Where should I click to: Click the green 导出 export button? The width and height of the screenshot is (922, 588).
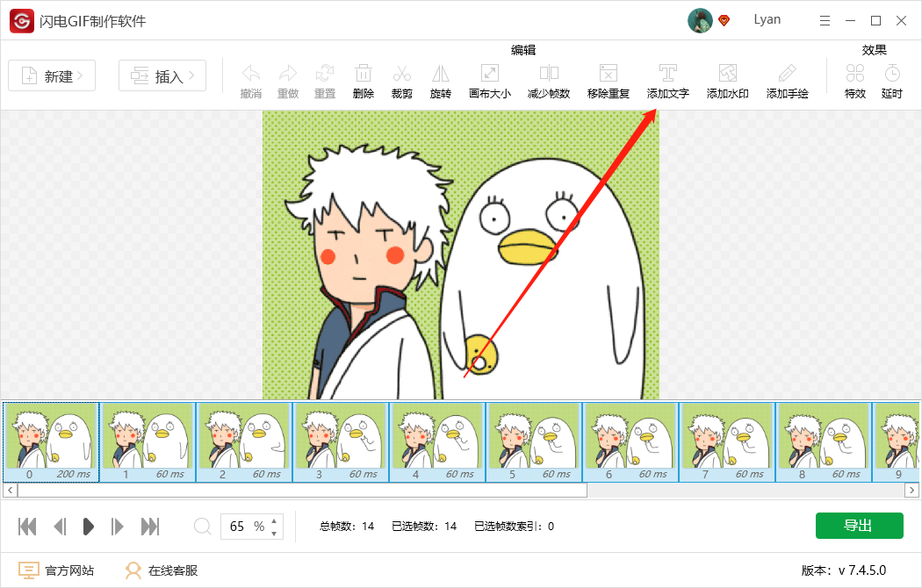(859, 525)
